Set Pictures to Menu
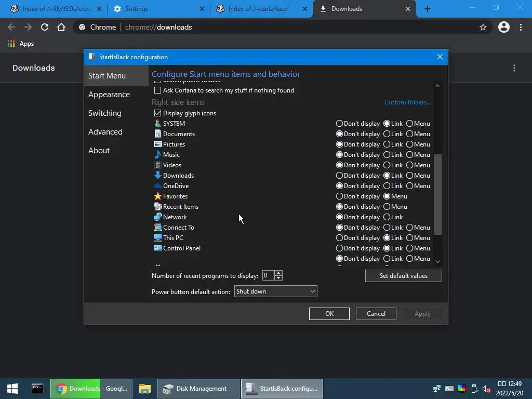Viewport: 532px width, 399px height. (409, 144)
